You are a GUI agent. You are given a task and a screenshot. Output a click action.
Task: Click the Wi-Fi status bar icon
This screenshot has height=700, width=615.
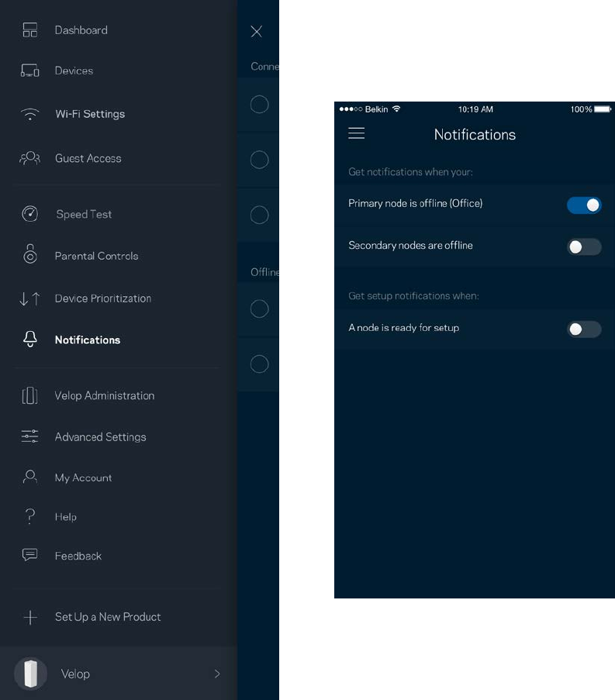(396, 109)
